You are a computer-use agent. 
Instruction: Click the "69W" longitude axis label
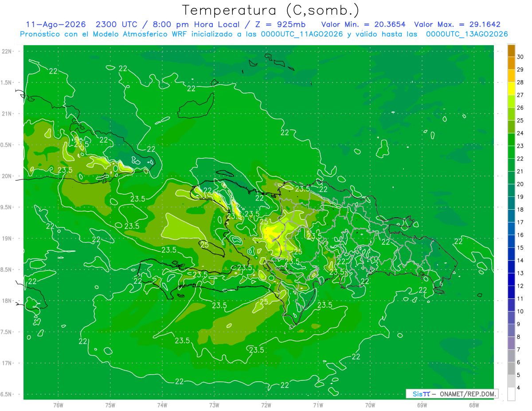click(x=422, y=405)
